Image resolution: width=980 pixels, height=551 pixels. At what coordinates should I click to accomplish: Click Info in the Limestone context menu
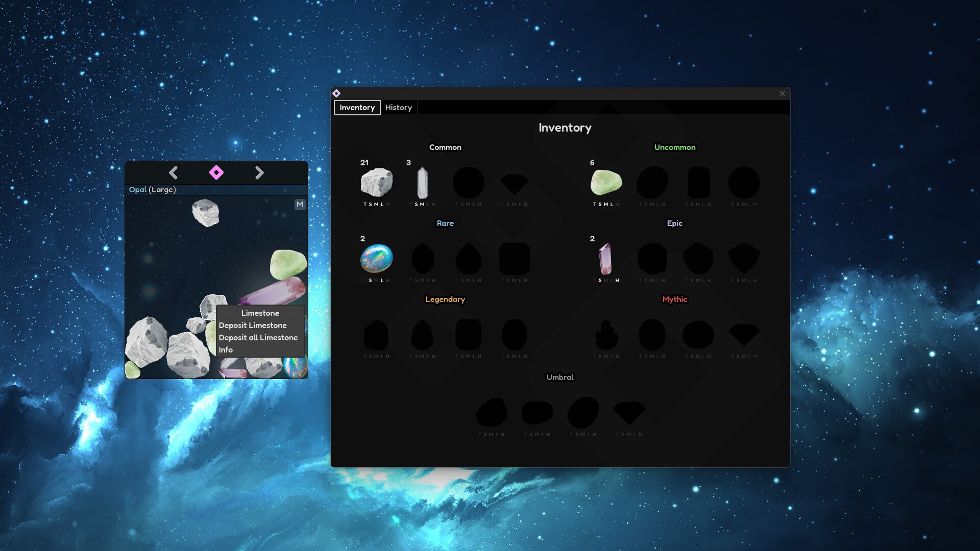[x=226, y=349]
